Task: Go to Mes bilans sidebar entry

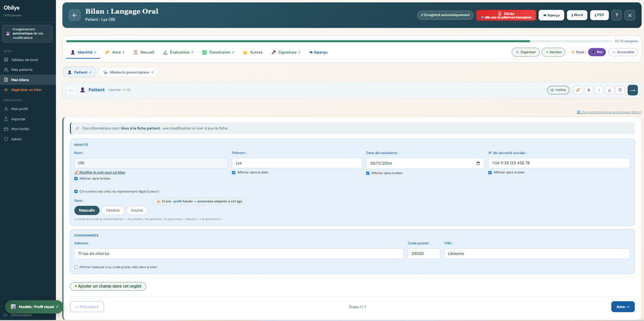Action: click(x=28, y=80)
